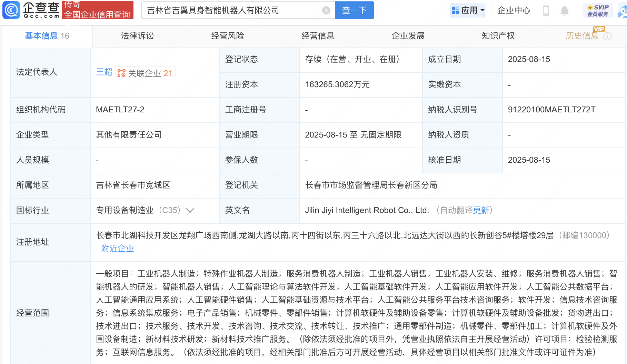
Task: Open the 法律诉讼 tab
Action: [x=137, y=36]
